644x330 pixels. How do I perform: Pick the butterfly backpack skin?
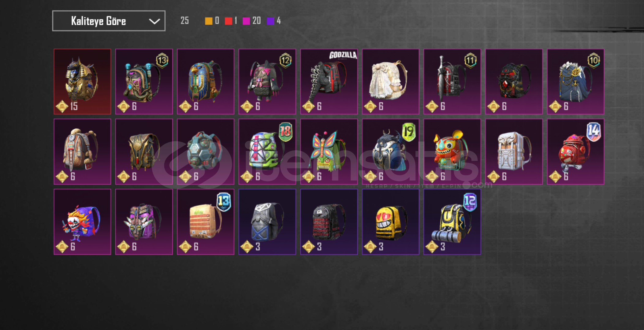[329, 152]
